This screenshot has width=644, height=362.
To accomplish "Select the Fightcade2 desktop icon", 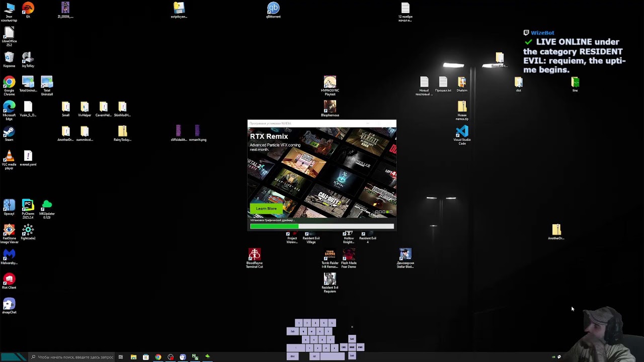I will 28,232.
